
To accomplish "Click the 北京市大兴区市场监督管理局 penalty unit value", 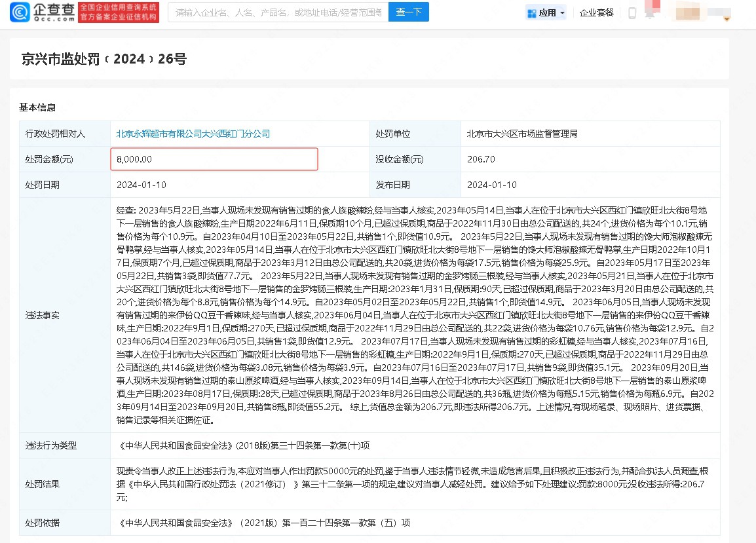I will (521, 134).
